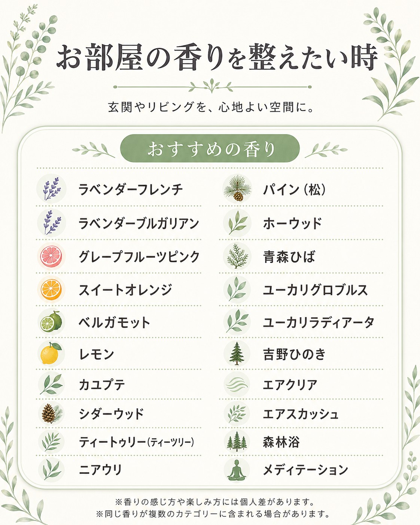This screenshot has width=420, height=525.
Task: Select the ホーウッド leaf icon
Action: point(237,223)
